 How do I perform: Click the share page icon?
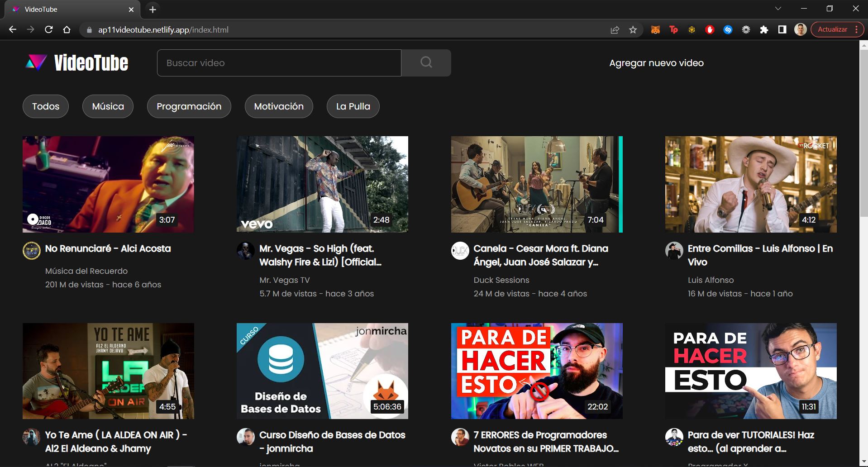pos(615,30)
